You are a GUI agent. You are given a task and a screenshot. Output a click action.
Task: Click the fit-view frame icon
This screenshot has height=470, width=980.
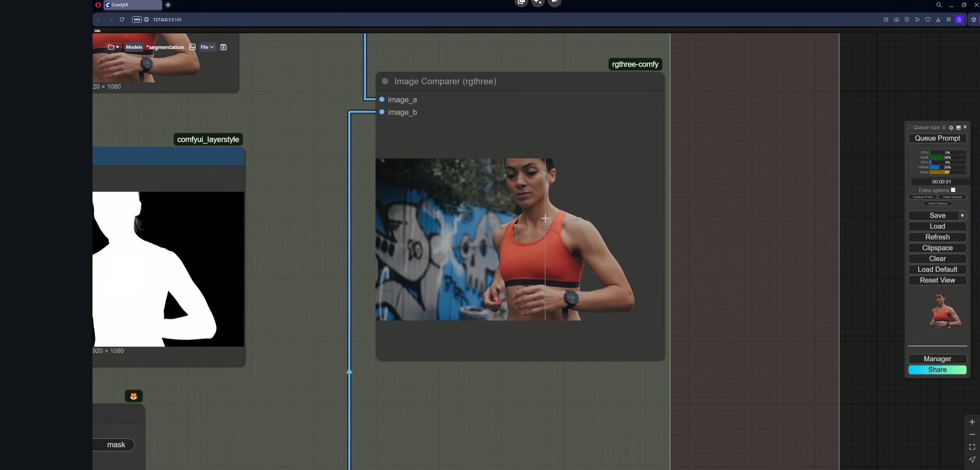pos(972,447)
